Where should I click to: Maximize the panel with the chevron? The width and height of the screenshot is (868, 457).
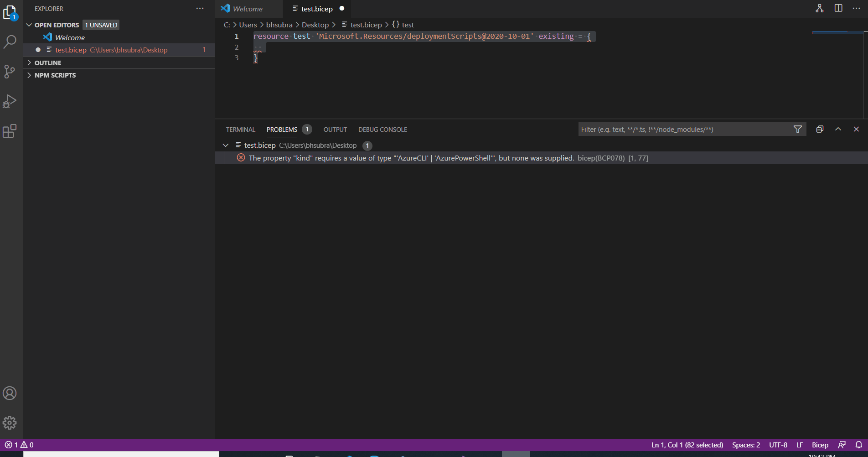point(838,129)
